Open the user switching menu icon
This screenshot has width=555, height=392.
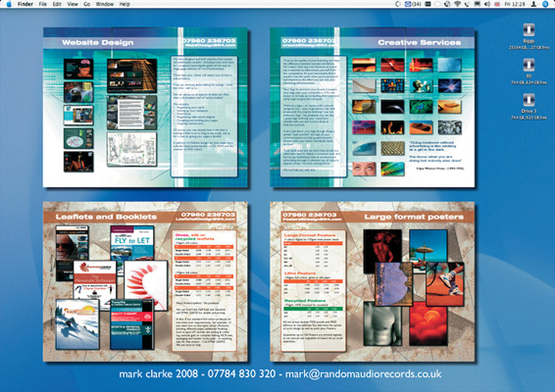point(533,4)
